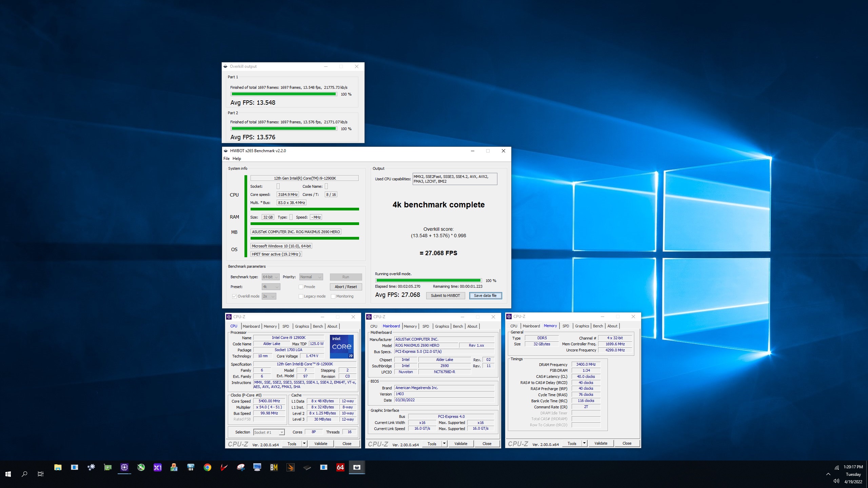
Task: Click the Run button
Action: (346, 277)
